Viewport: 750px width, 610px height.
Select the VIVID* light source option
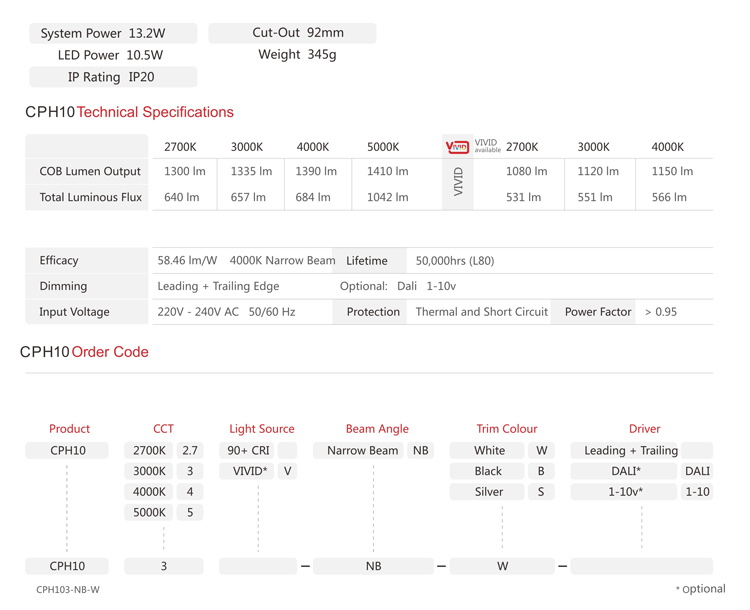click(248, 471)
